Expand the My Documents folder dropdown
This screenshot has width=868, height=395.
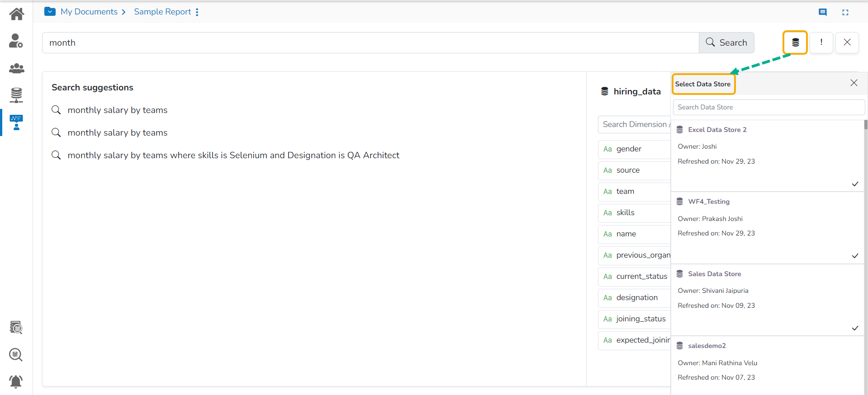click(50, 12)
